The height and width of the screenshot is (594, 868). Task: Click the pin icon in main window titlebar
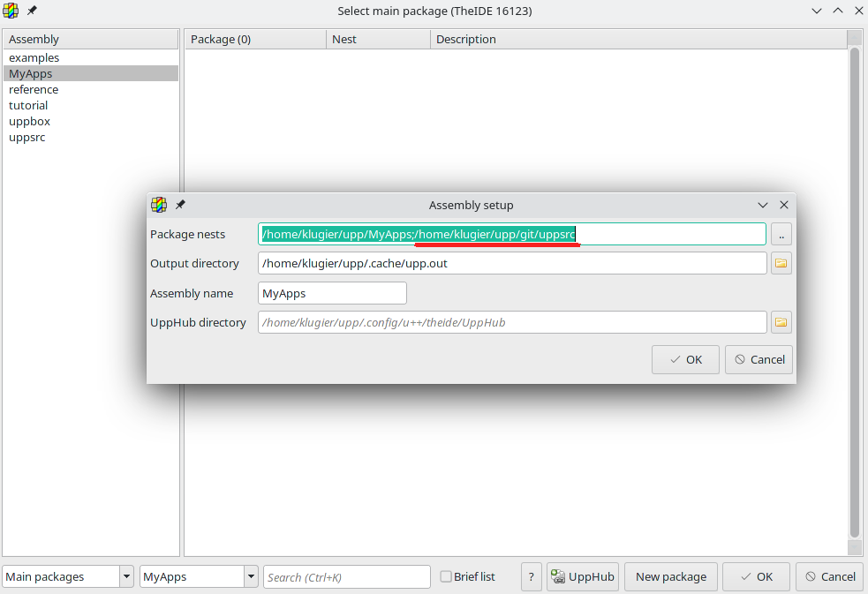pos(32,11)
